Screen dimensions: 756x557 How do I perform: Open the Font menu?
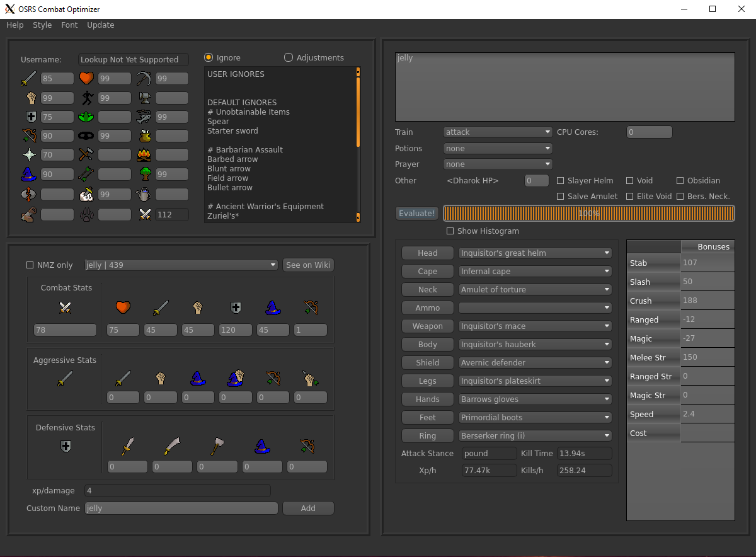pyautogui.click(x=69, y=25)
